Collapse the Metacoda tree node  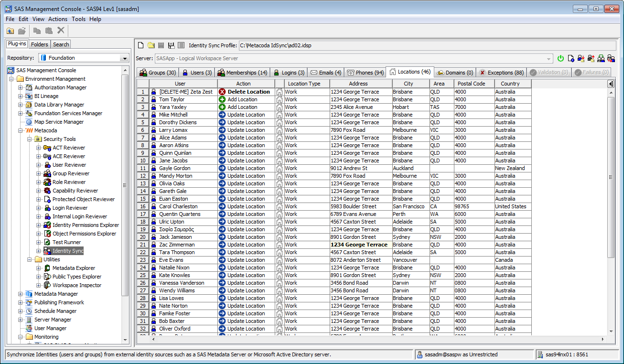(21, 130)
